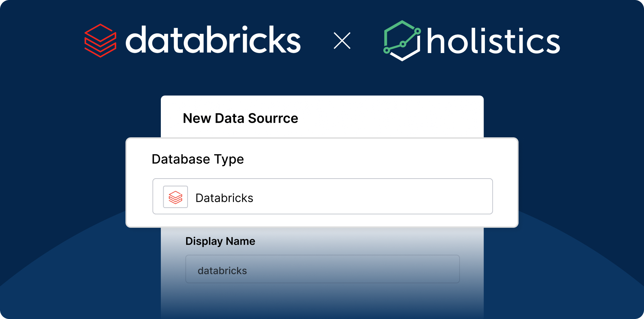Click the red Databricks logo icon in header
644x319 pixels.
pos(100,41)
